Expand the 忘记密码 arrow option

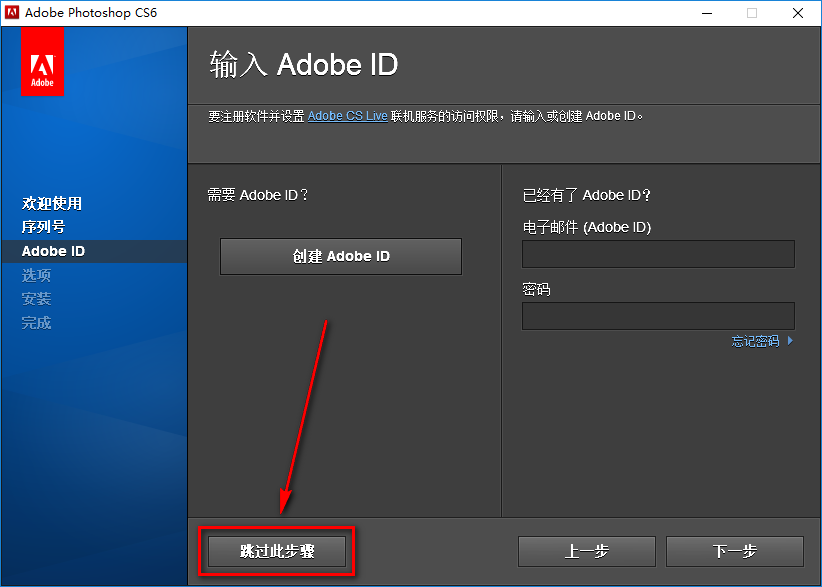790,340
